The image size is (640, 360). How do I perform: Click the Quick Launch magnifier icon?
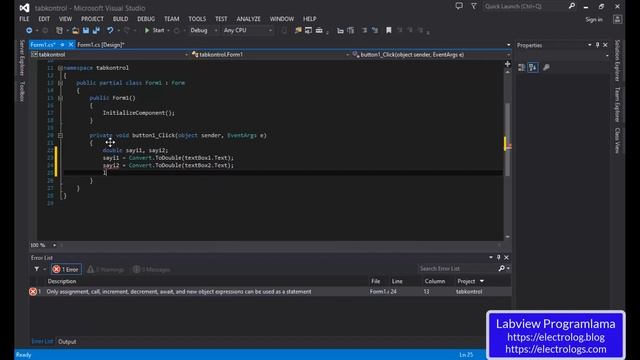(572, 6)
